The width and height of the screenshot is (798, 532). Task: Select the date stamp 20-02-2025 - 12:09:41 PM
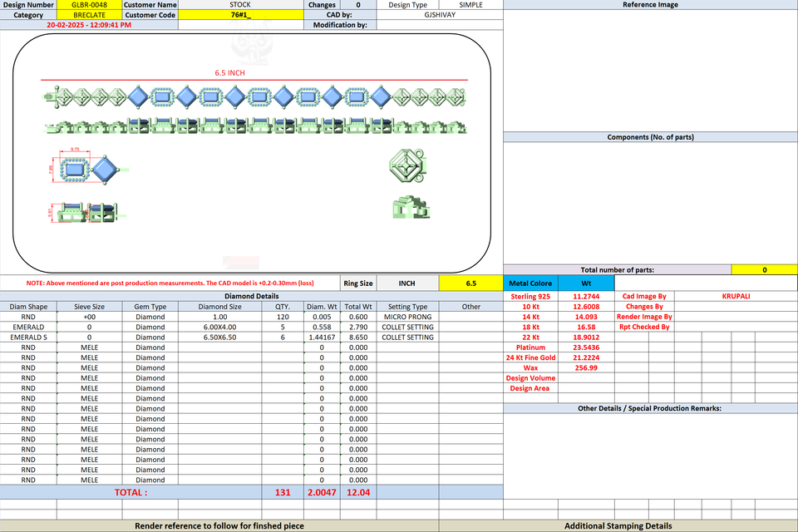pyautogui.click(x=89, y=24)
